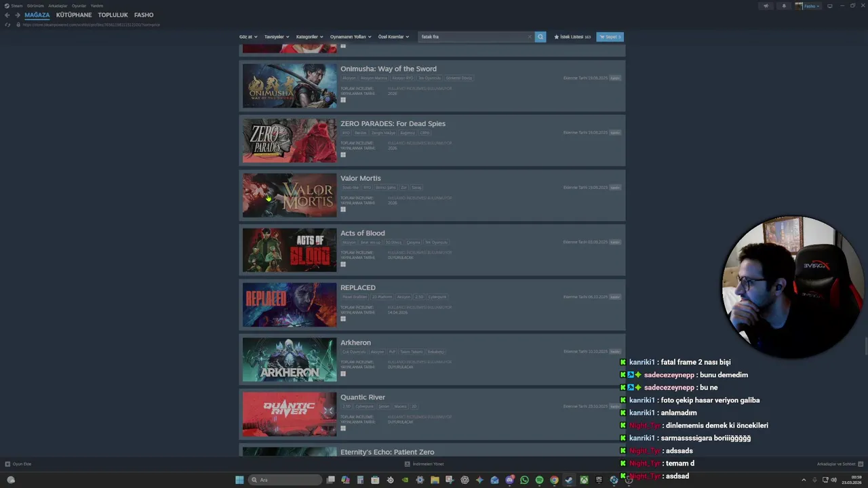Open Eternity's Echo: Patient Zero title
Viewport: 868px width, 488px height.
[x=387, y=452]
